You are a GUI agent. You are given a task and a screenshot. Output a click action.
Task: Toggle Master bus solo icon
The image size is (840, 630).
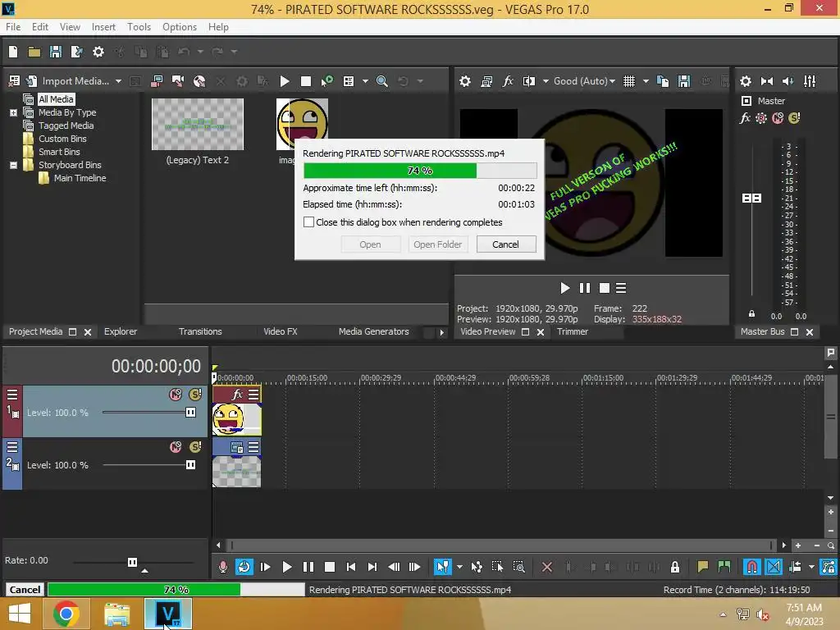[794, 118]
